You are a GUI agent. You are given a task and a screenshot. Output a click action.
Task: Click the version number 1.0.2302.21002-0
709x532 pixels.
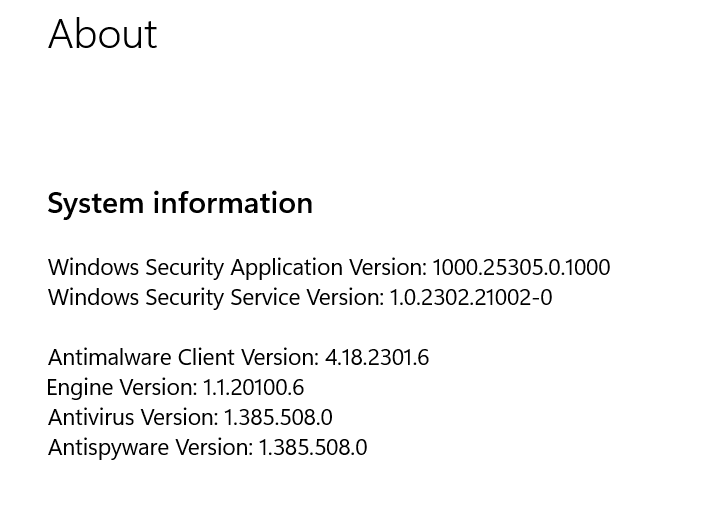click(471, 298)
